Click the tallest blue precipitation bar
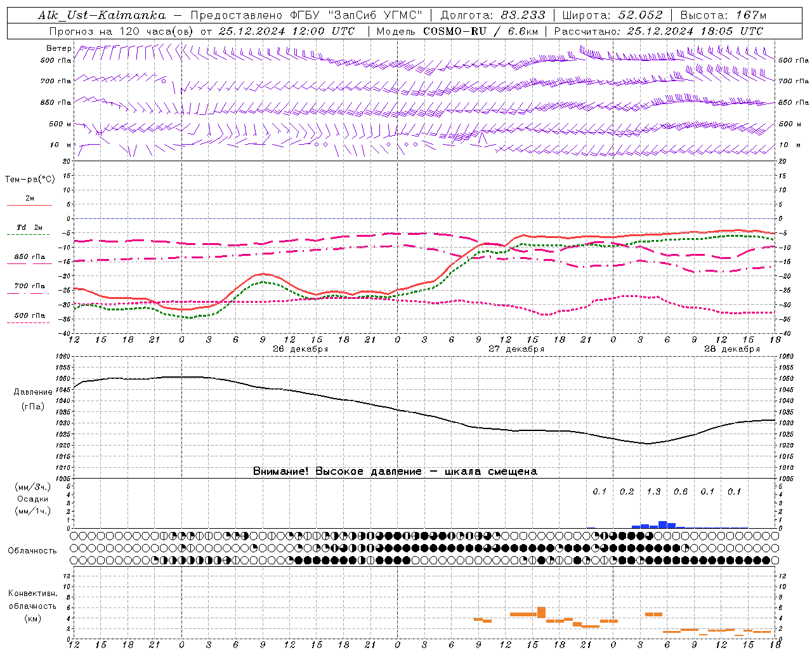812x650 pixels. pos(662,524)
